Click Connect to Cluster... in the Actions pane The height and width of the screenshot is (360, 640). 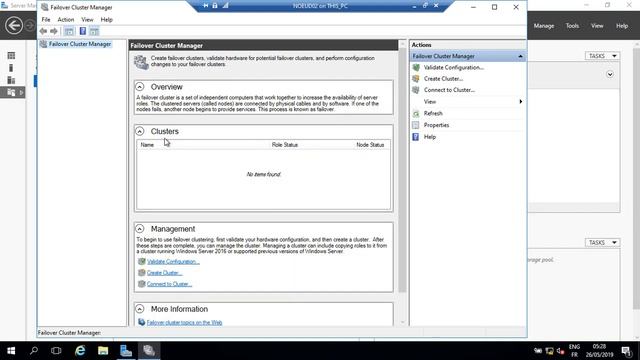[449, 90]
